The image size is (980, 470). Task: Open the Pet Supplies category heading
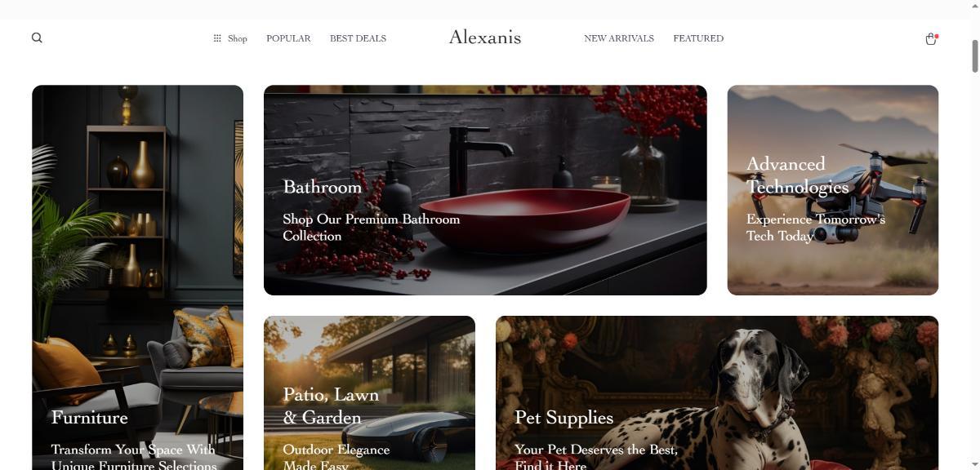pos(563,417)
